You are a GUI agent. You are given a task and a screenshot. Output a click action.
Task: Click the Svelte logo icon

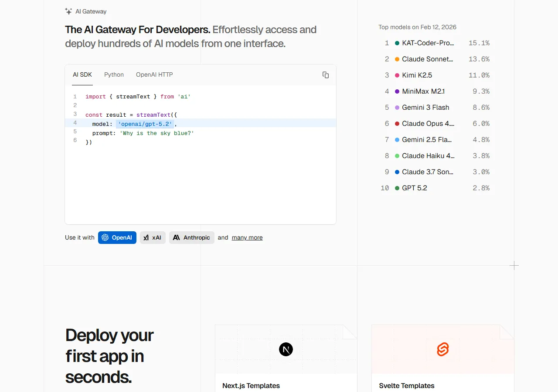point(443,349)
